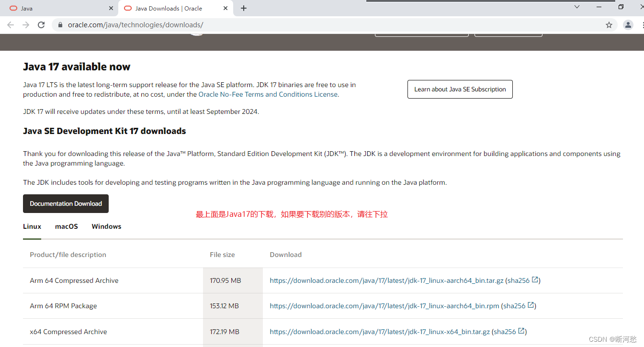The width and height of the screenshot is (644, 347).
Task: Open sha256 link for Arm 64 Compressed Archive
Action: (519, 280)
